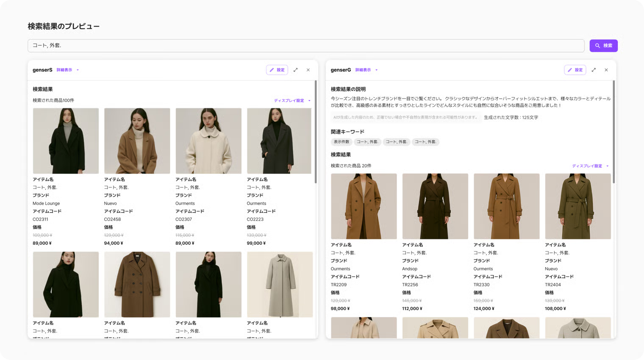Close the genserS panel
The width and height of the screenshot is (644, 360).
pos(308,70)
